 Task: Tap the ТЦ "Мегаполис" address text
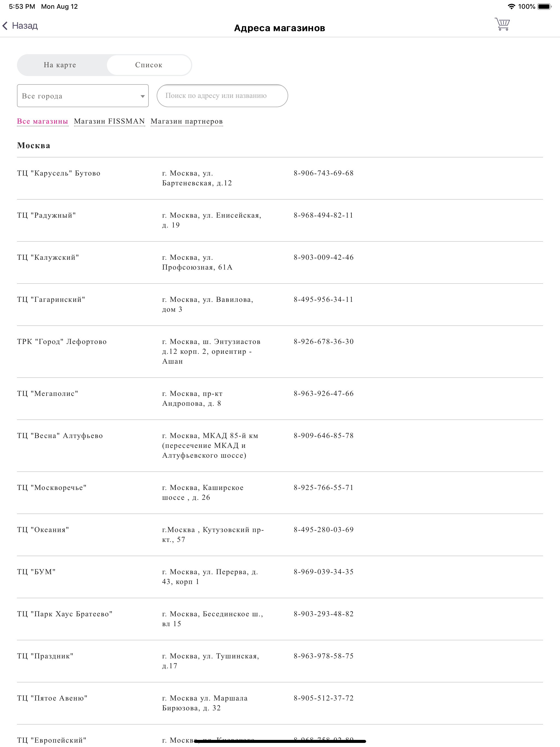192,398
